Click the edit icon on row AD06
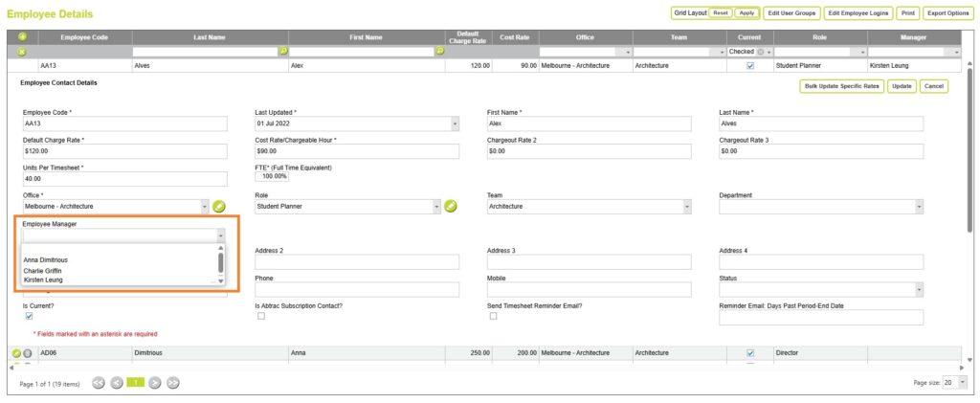Viewport: 980px width, 403px height. (16, 353)
